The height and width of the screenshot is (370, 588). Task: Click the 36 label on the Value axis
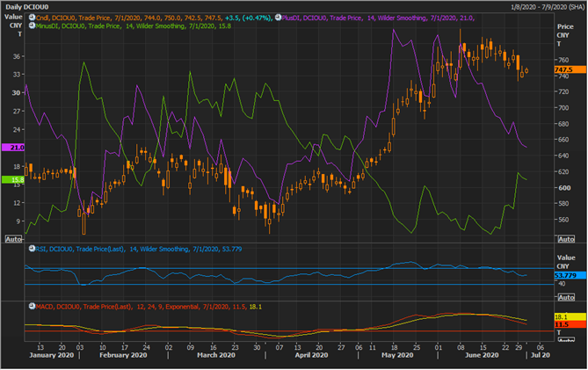(x=17, y=56)
